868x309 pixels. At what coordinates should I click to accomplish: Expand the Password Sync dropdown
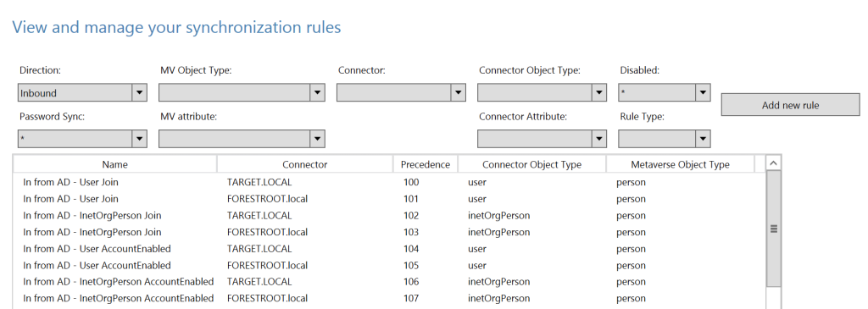click(x=82, y=139)
